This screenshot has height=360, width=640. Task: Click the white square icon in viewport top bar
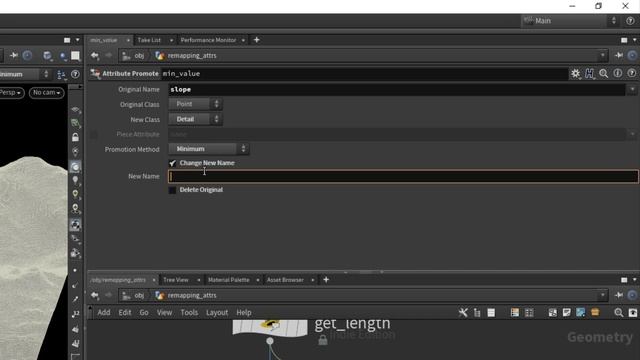(x=76, y=56)
